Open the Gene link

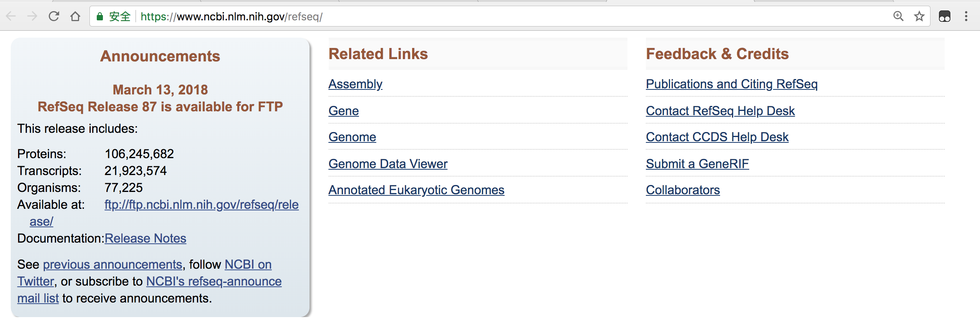click(343, 111)
